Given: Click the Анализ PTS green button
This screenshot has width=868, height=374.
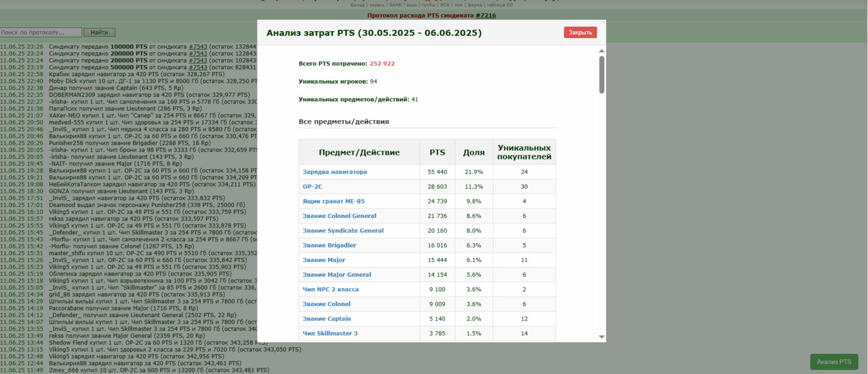Looking at the screenshot, I should pyautogui.click(x=834, y=362).
